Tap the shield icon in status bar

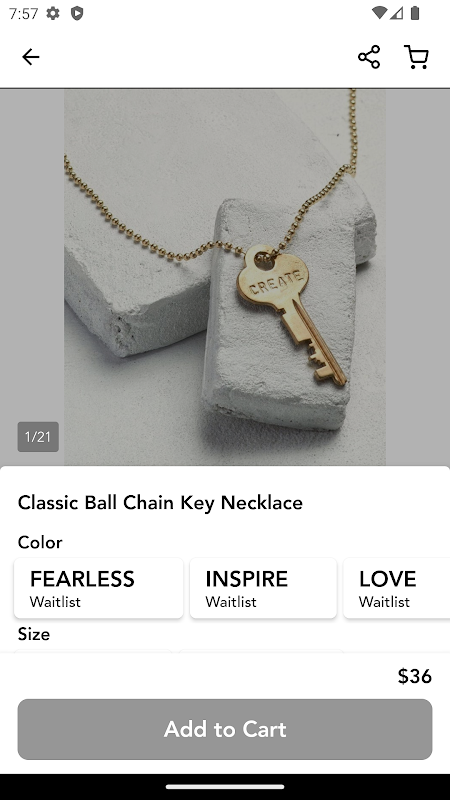click(77, 13)
